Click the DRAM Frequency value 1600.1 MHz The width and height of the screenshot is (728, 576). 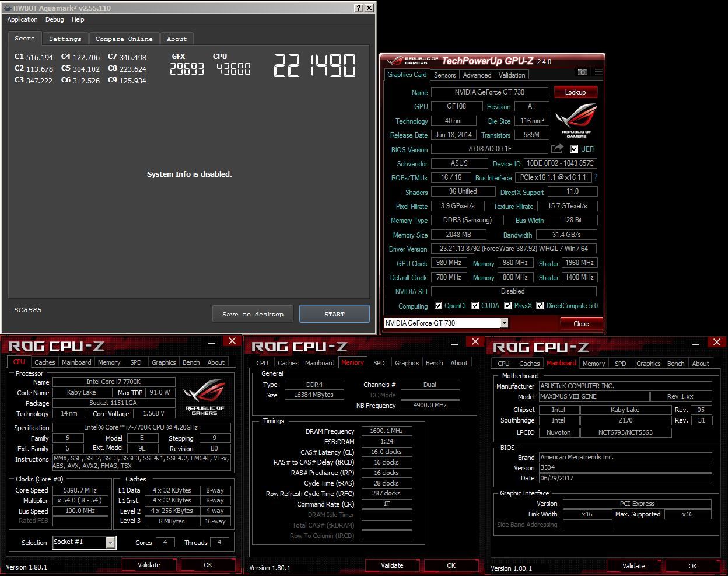tap(387, 431)
